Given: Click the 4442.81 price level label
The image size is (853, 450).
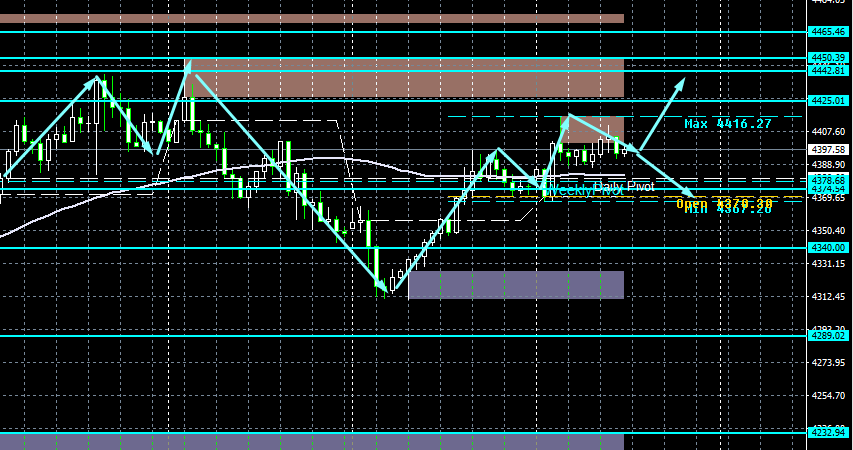Looking at the screenshot, I should 830,71.
